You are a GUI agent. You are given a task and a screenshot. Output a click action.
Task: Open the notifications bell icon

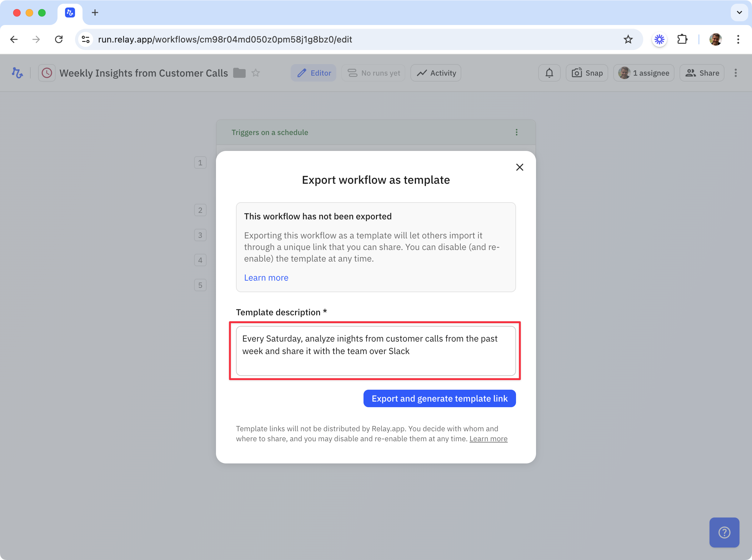[549, 73]
